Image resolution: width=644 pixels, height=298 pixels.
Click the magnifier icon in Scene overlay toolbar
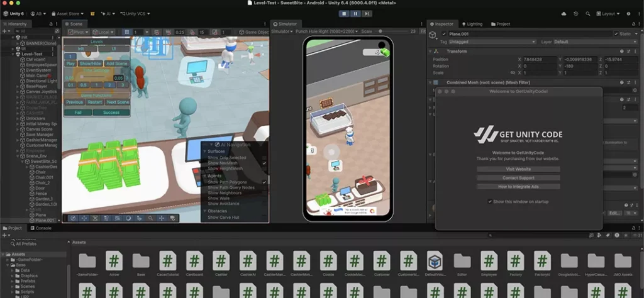(151, 218)
